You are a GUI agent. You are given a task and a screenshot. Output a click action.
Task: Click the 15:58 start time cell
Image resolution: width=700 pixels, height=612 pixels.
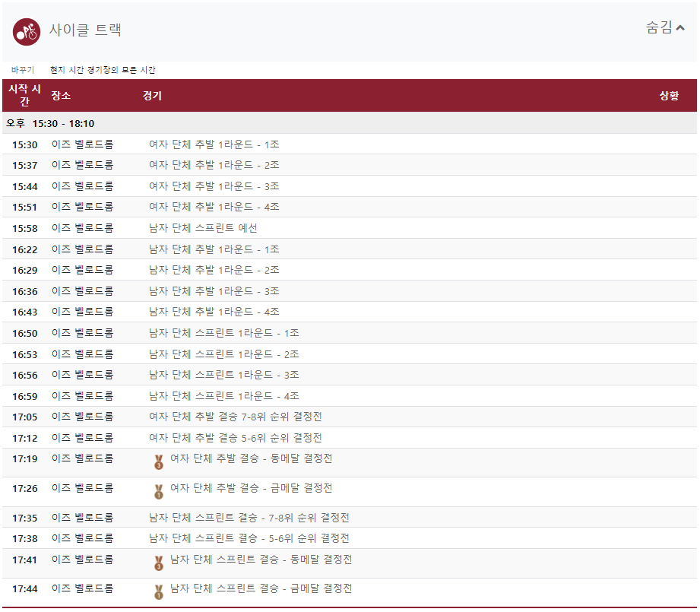point(24,228)
